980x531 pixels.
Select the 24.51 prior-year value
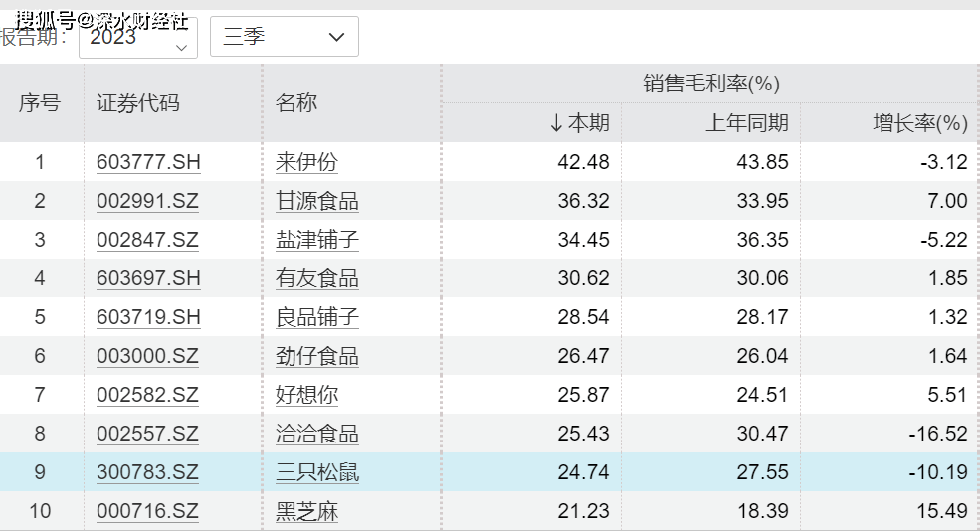click(762, 395)
